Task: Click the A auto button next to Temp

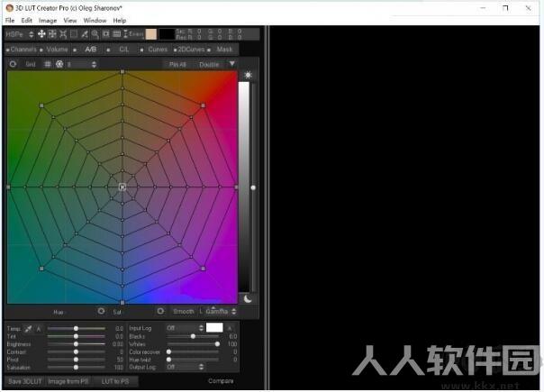Action: (39, 328)
